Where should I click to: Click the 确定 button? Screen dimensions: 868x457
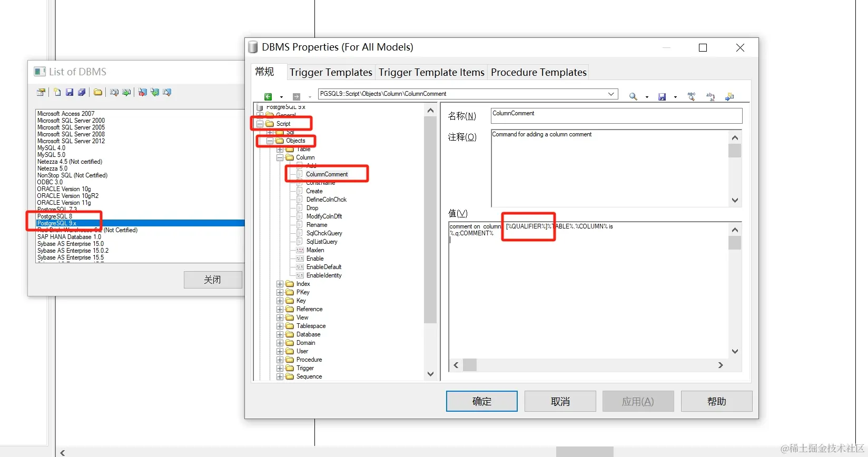tap(482, 401)
